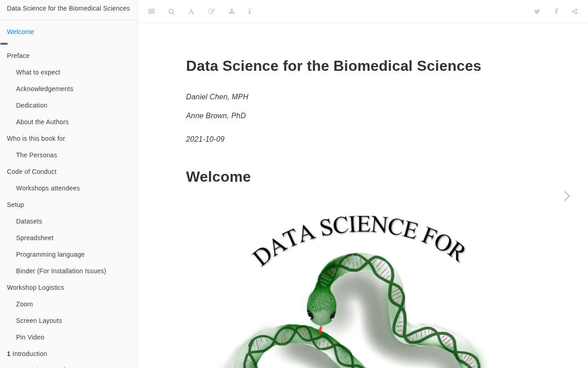The height and width of the screenshot is (368, 588).
Task: Select Code of Conduct chapter
Action: point(32,172)
